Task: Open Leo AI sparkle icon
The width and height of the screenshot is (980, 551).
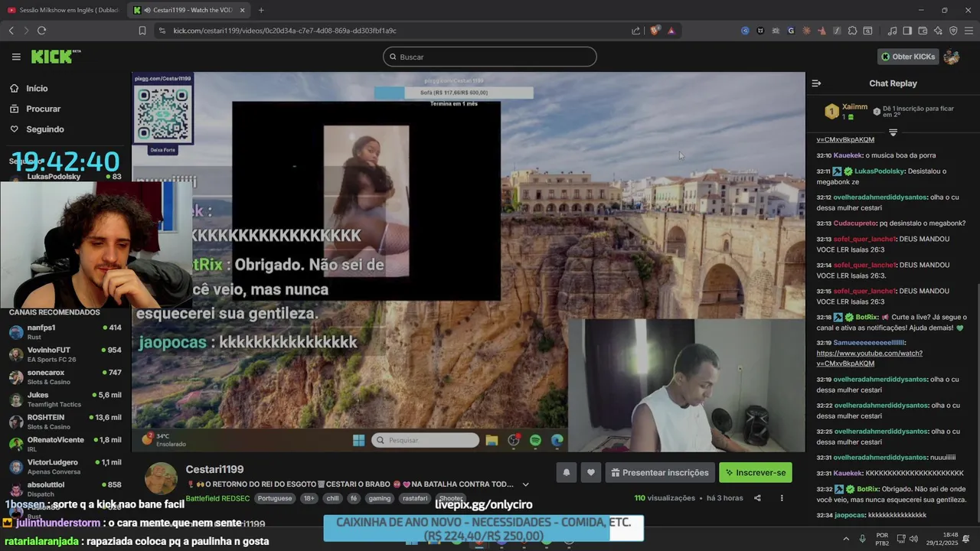Action: point(938,31)
